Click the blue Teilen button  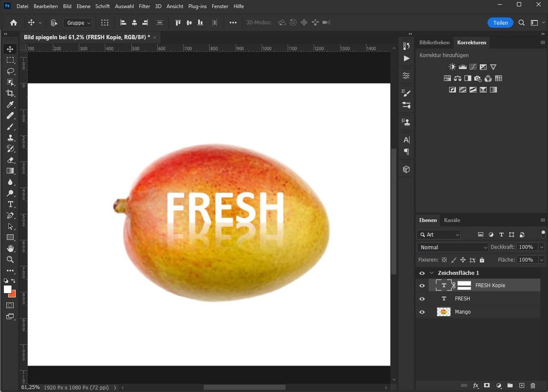click(500, 23)
